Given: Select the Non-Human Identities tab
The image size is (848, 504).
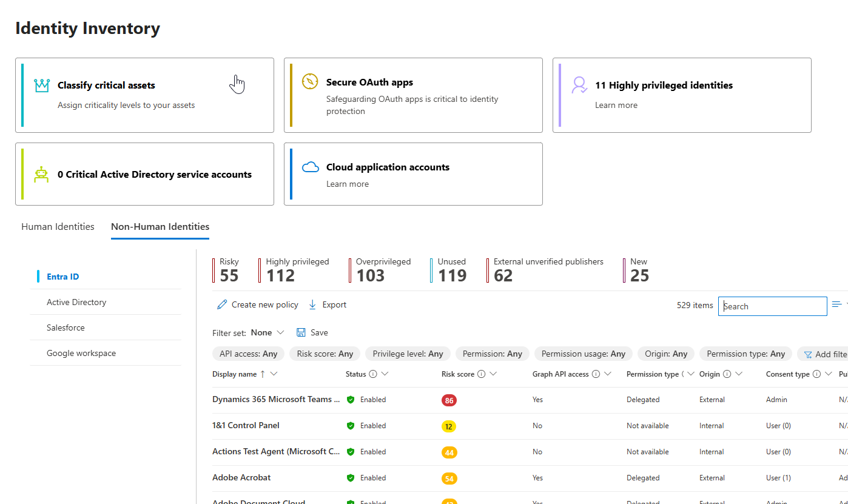Looking at the screenshot, I should pos(160,227).
